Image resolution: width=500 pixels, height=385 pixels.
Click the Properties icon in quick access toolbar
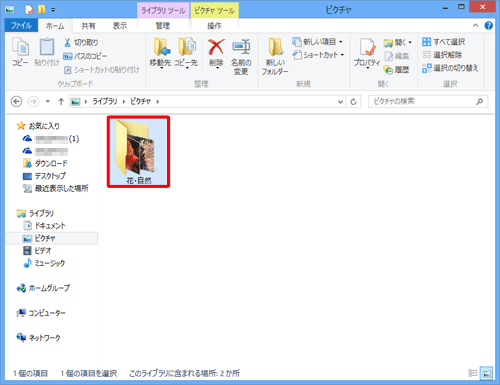[x=29, y=10]
